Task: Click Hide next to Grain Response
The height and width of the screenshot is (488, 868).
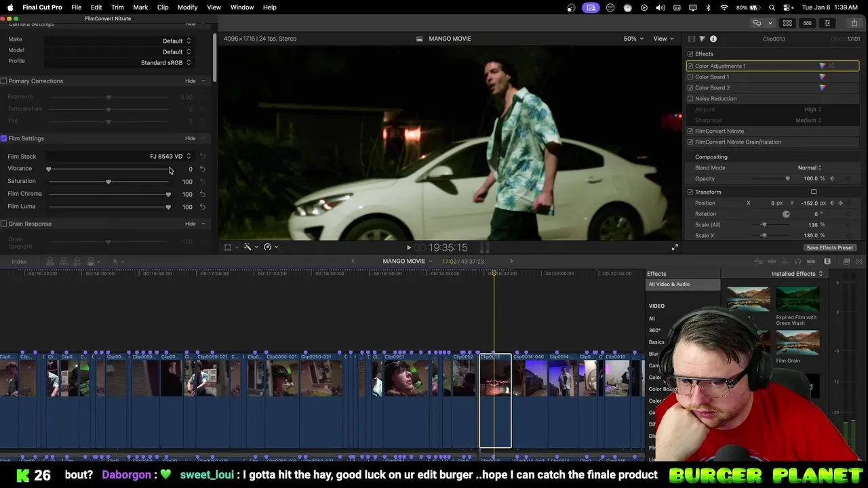Action: tap(191, 224)
